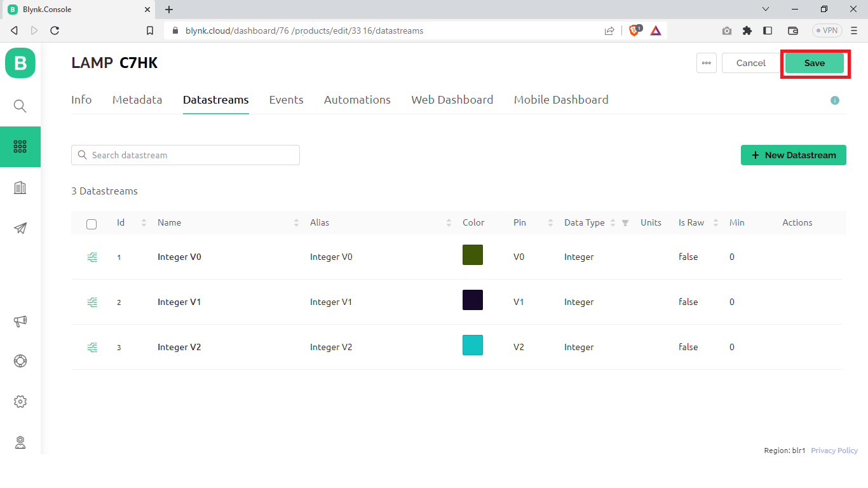This screenshot has height=488, width=868.
Task: Open announcements via the megaphone sidebar icon
Action: (x=20, y=322)
